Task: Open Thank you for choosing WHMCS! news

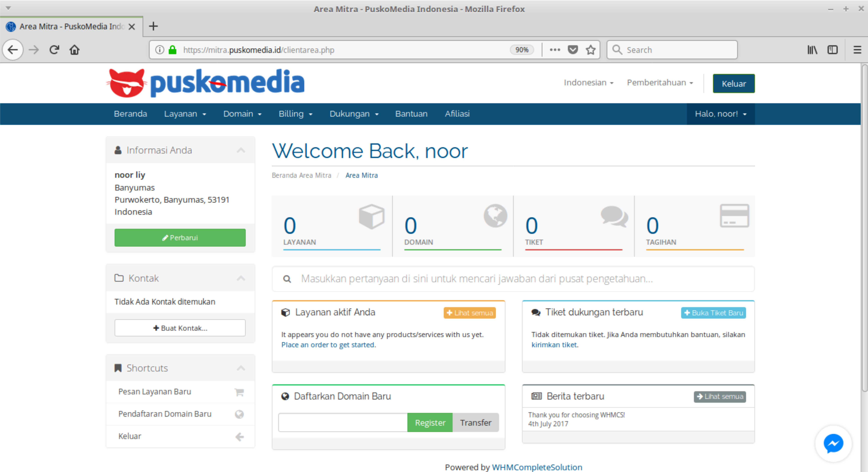Action: [576, 415]
